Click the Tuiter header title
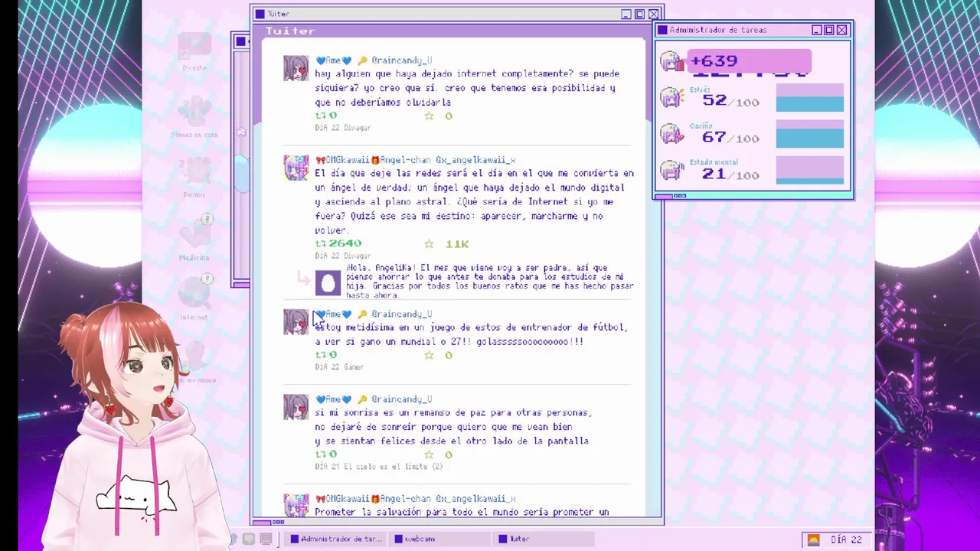Viewport: 980px width, 551px height. (290, 31)
